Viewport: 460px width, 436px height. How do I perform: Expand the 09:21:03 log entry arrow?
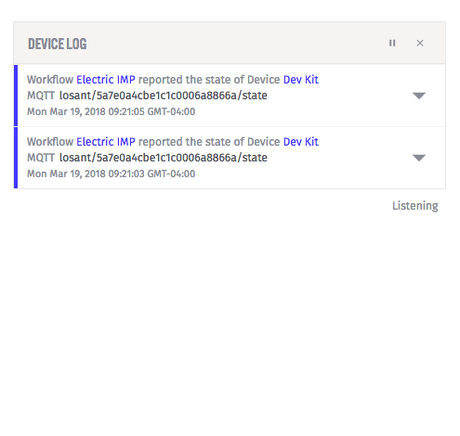[419, 158]
